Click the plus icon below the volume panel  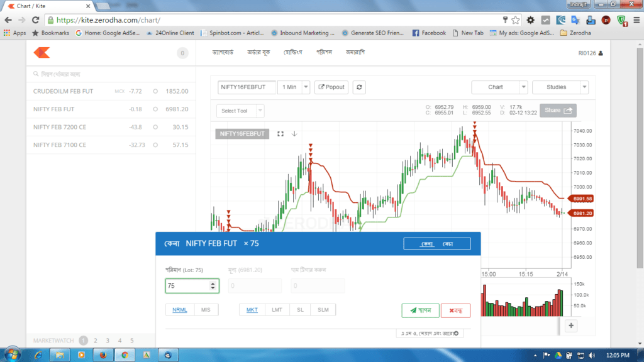tap(570, 326)
